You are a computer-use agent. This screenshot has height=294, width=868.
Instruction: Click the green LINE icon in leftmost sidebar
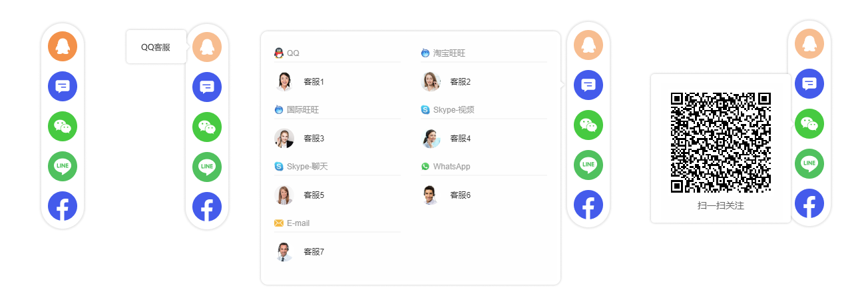pyautogui.click(x=63, y=166)
